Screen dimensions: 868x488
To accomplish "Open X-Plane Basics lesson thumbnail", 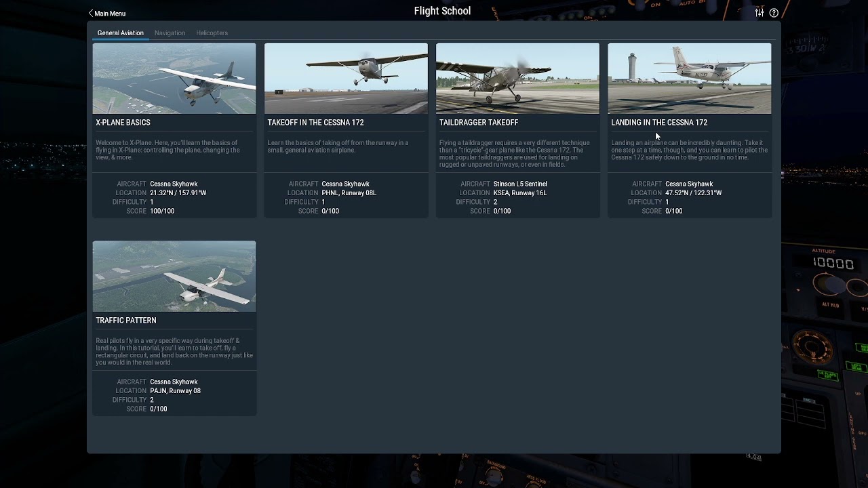I will (174, 79).
